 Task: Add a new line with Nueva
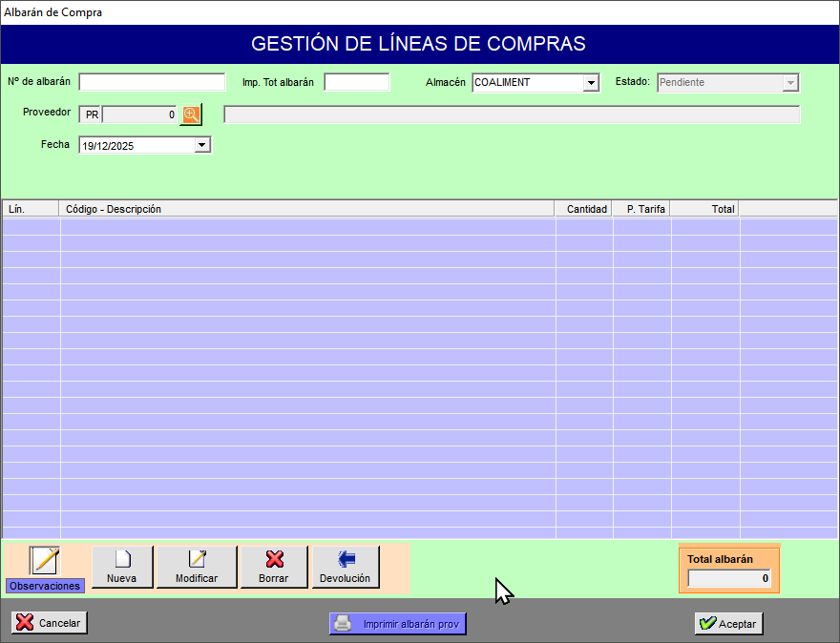[121, 567]
